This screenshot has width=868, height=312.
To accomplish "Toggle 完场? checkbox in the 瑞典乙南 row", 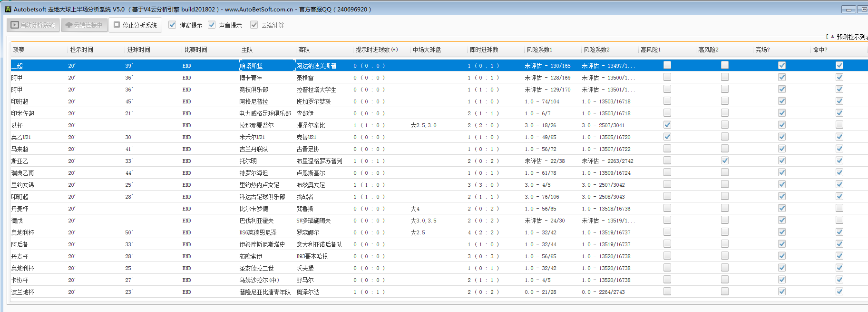I will pos(781,172).
